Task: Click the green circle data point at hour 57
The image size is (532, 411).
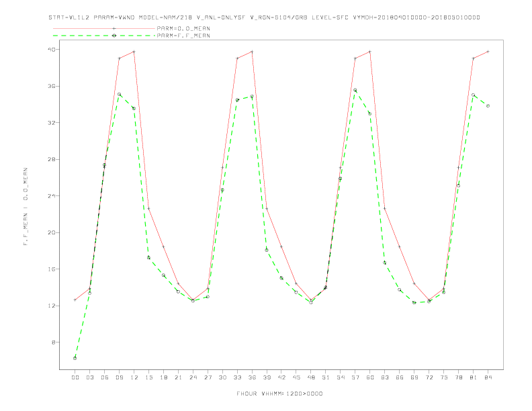Action: (355, 90)
